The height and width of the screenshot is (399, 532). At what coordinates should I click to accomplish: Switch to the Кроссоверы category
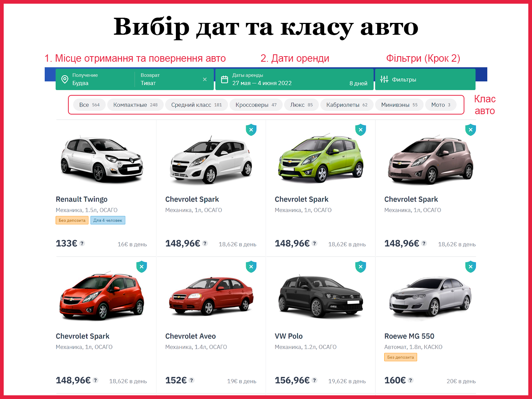click(x=256, y=105)
